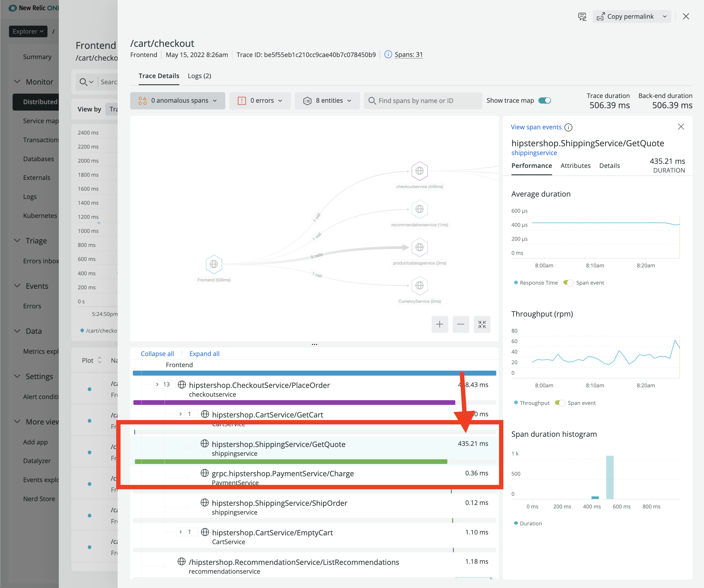
Task: Click the purple PlaceOrder span duration bar
Action: coord(294,403)
